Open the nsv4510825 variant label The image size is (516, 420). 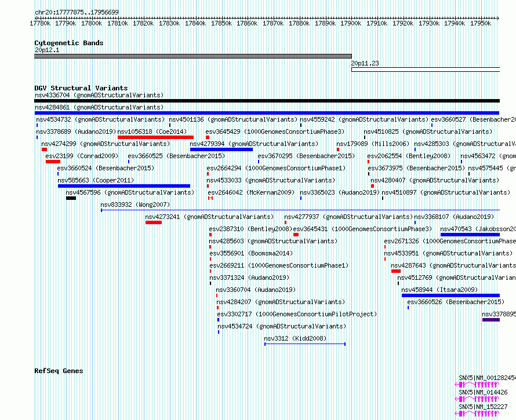(428, 132)
